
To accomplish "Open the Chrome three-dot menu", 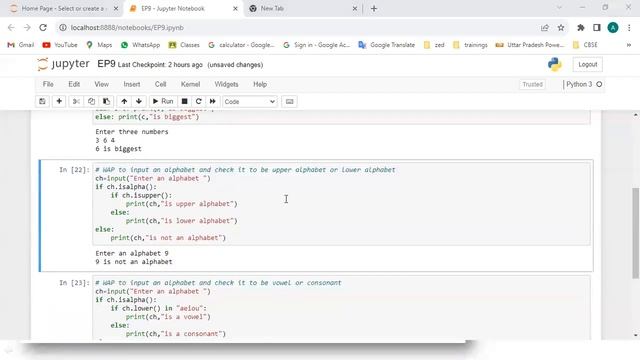I will coord(629,28).
